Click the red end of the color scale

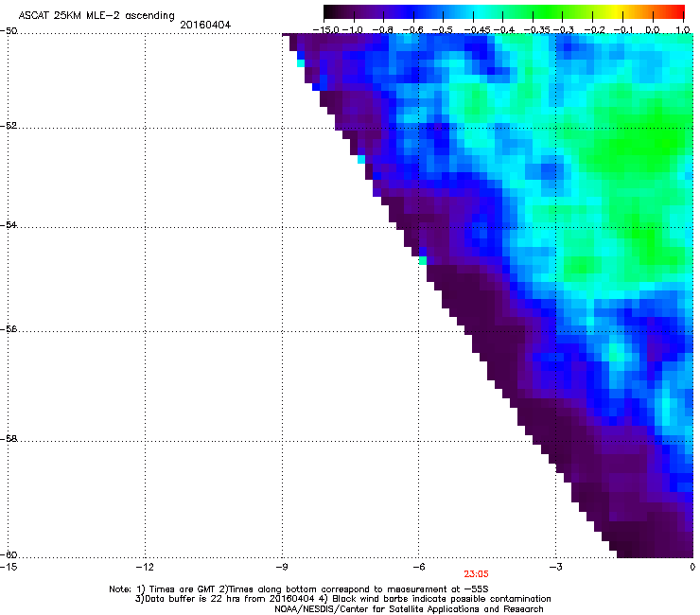coord(678,12)
